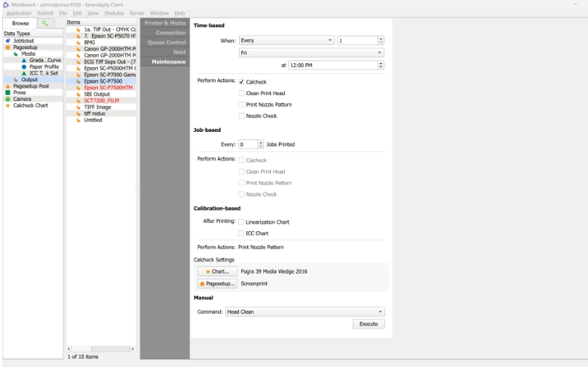The image size is (588, 367).
Task: Click the Jobs Printed number field
Action: pyautogui.click(x=248, y=144)
